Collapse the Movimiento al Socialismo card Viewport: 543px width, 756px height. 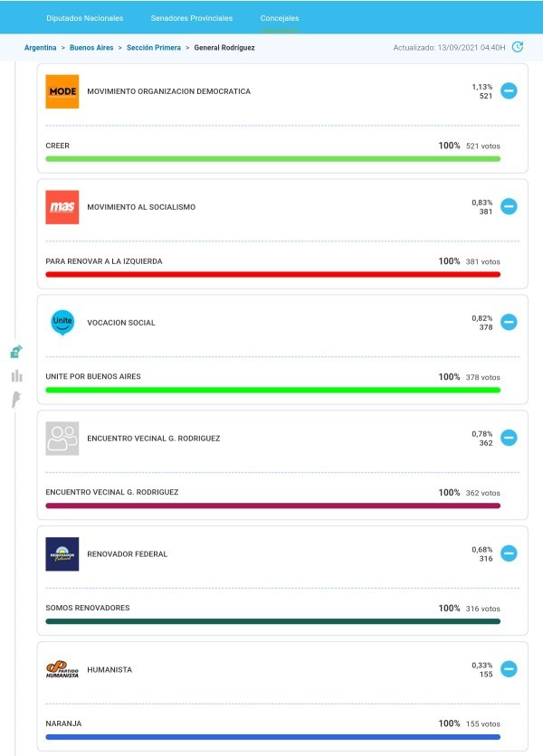[509, 206]
